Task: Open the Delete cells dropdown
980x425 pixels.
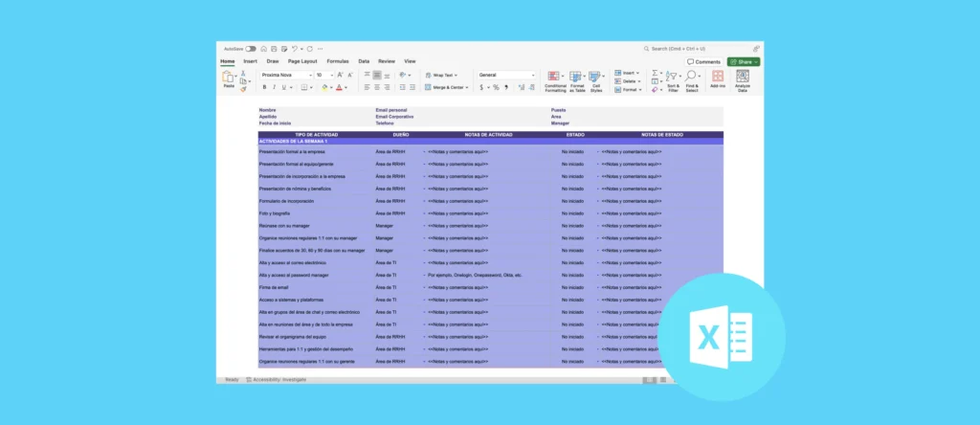Action: tap(627, 81)
